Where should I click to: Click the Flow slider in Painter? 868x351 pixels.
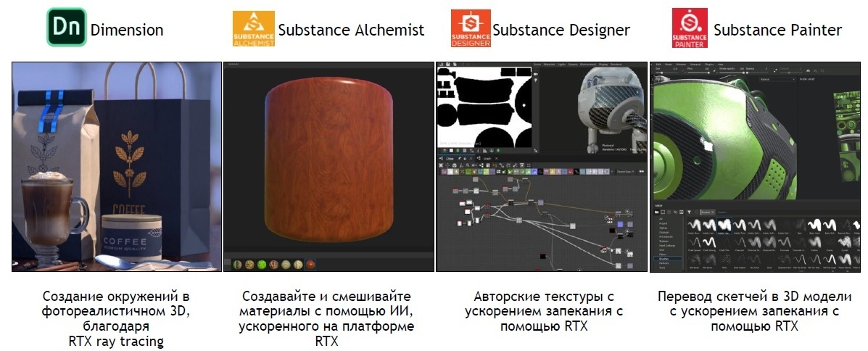698,73
